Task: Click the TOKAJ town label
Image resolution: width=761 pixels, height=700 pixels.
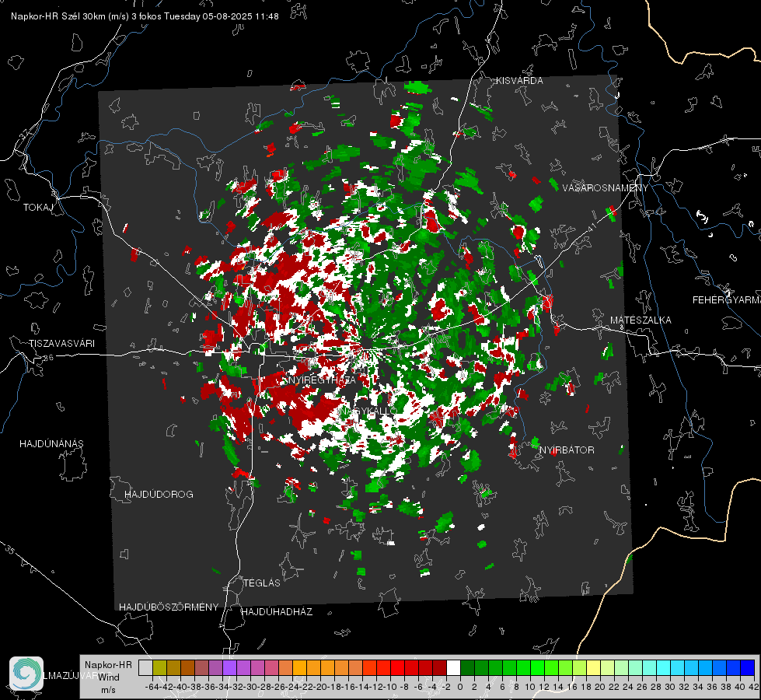Action: (38, 208)
